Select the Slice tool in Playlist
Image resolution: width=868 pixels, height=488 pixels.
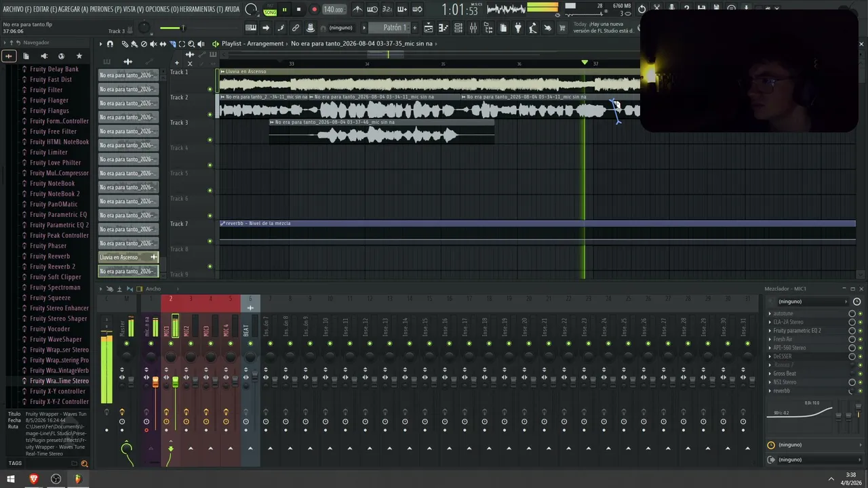pyautogui.click(x=172, y=44)
